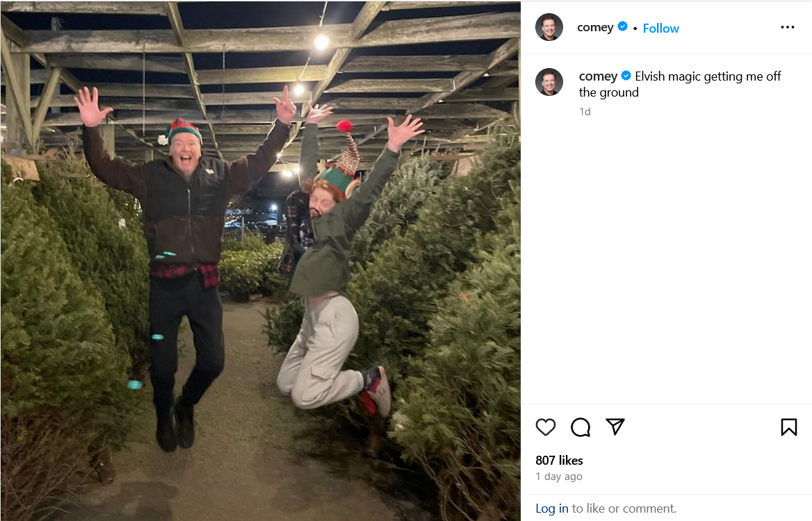Click the 1 day ago timestamp
This screenshot has width=812, height=521.
point(559,477)
